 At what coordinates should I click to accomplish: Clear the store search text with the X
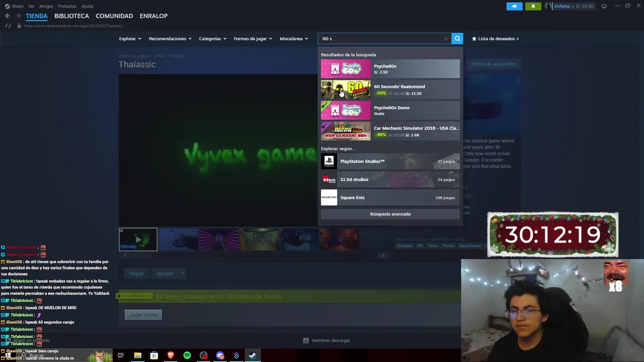point(446,39)
